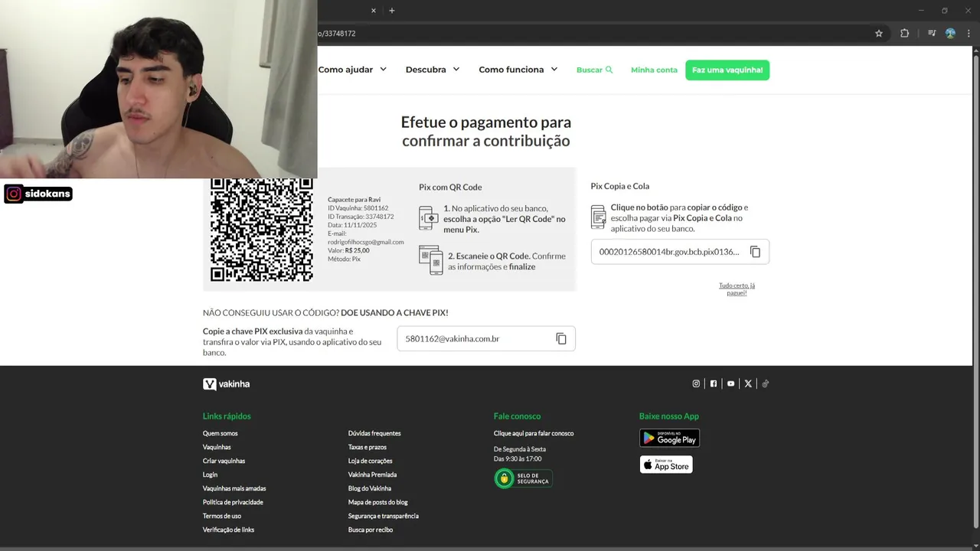Open the Buscar search link
This screenshot has height=551, width=980.
[x=594, y=70]
